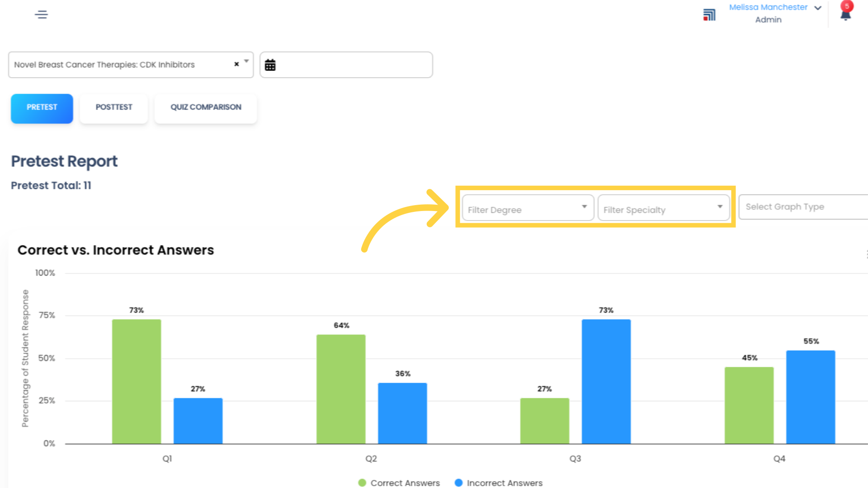Click the calendar/date picker icon

point(271,65)
